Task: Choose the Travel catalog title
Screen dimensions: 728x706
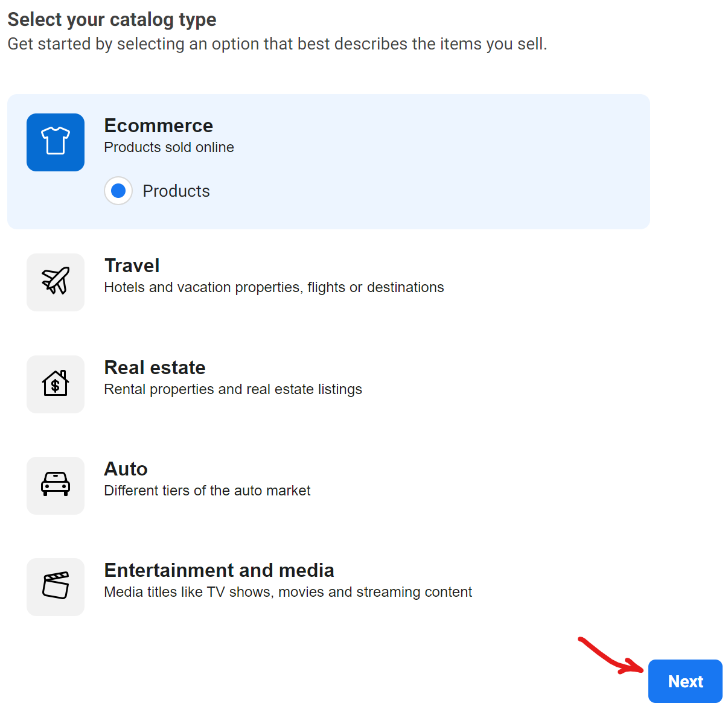Action: click(x=132, y=266)
